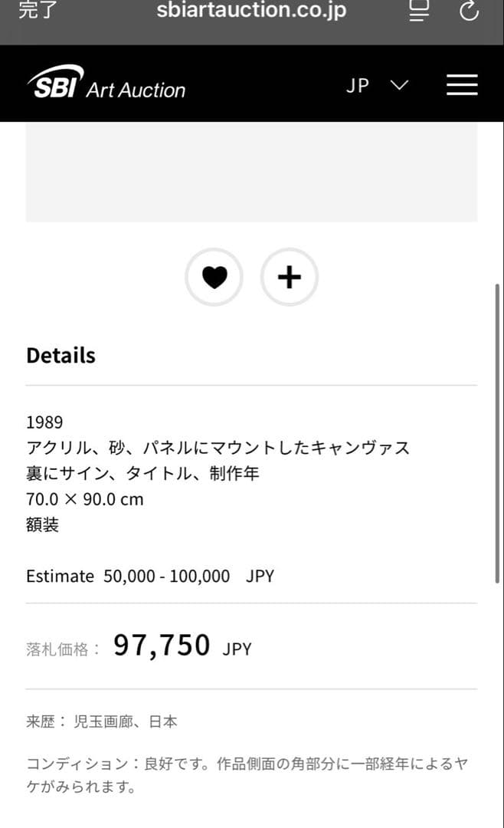Tap the 完了 menu item
The width and height of the screenshot is (504, 828).
pos(37,11)
